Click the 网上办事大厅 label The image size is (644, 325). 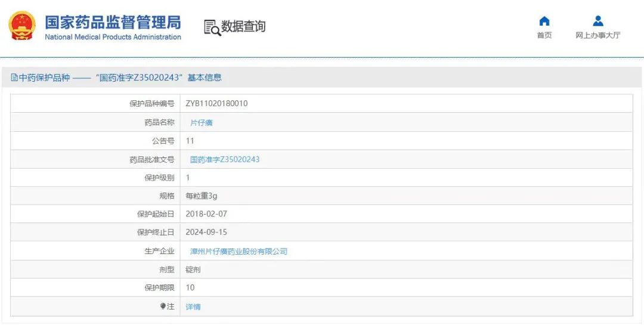pyautogui.click(x=598, y=35)
